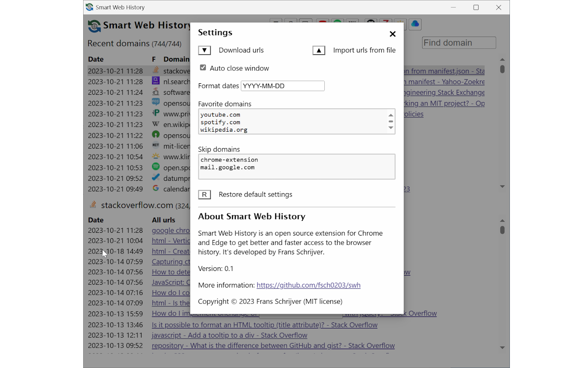This screenshot has height=368, width=588.
Task: Click the Stack Overflow favicon in the 11:28 row
Action: tap(156, 71)
